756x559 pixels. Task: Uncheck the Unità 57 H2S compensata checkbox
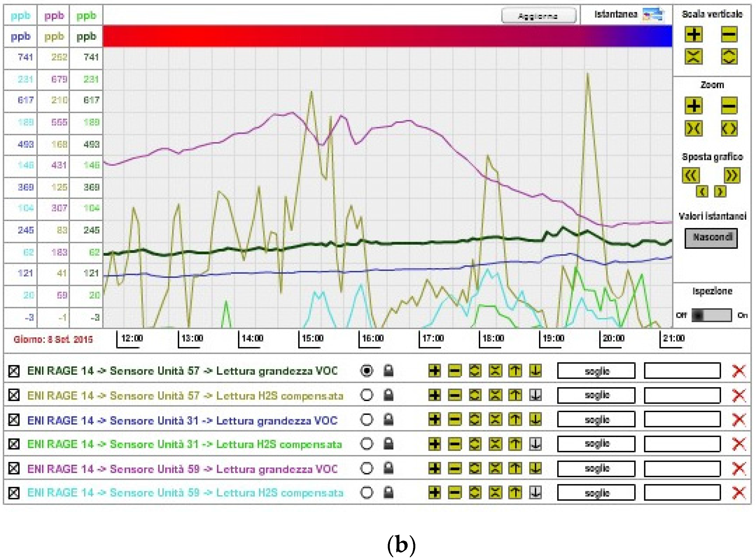point(14,395)
